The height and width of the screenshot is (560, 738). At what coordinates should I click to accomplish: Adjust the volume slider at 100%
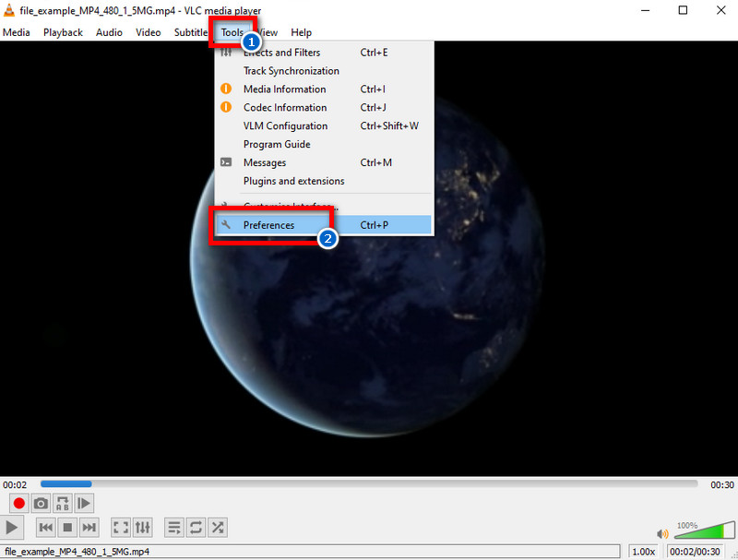coord(705,530)
